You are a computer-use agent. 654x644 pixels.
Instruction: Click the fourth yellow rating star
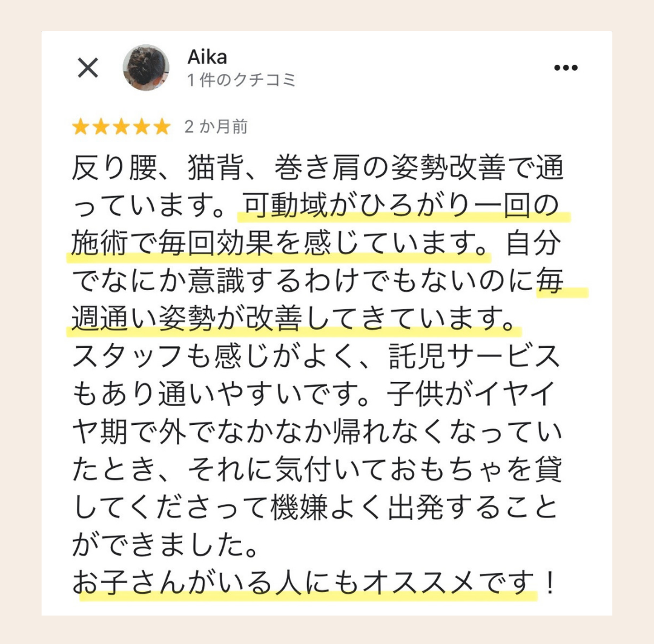coord(142,126)
